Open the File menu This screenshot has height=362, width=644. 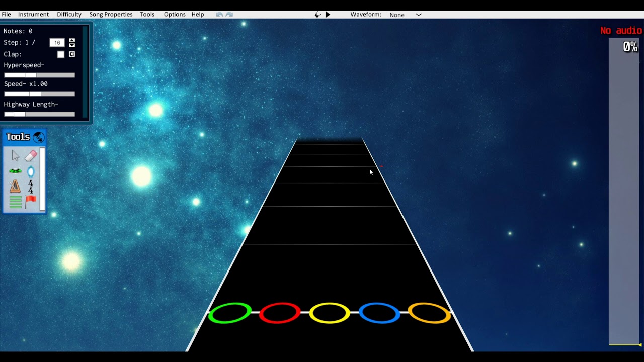pyautogui.click(x=6, y=15)
